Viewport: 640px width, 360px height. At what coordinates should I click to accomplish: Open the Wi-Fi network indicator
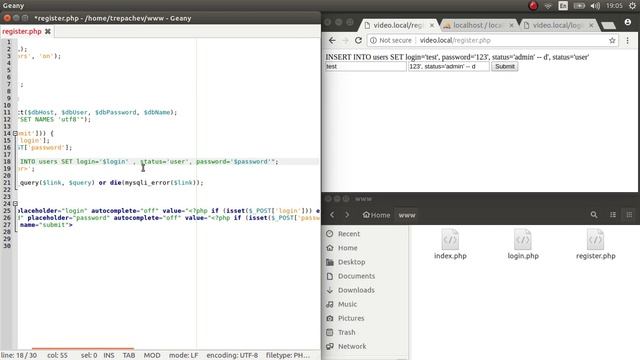(548, 6)
